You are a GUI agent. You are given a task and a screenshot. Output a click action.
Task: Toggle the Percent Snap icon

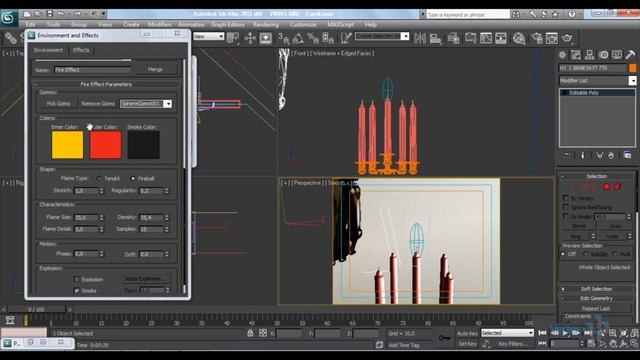coord(313,38)
